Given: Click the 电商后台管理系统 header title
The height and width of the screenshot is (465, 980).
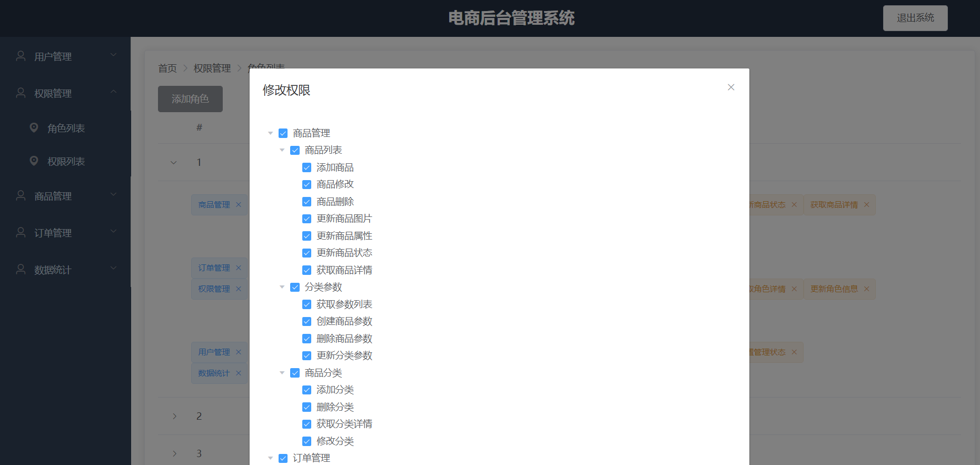Looking at the screenshot, I should (x=511, y=18).
